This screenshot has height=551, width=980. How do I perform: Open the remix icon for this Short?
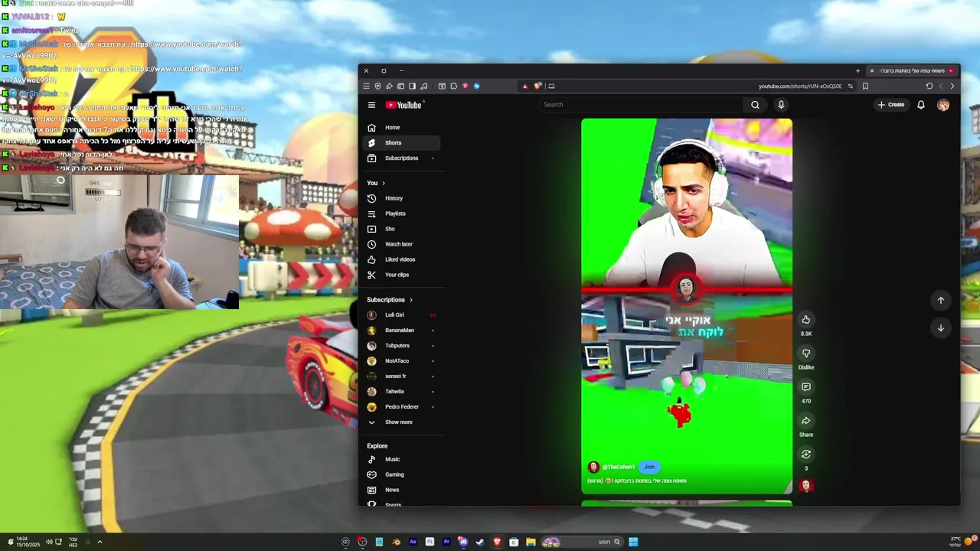pyautogui.click(x=805, y=455)
